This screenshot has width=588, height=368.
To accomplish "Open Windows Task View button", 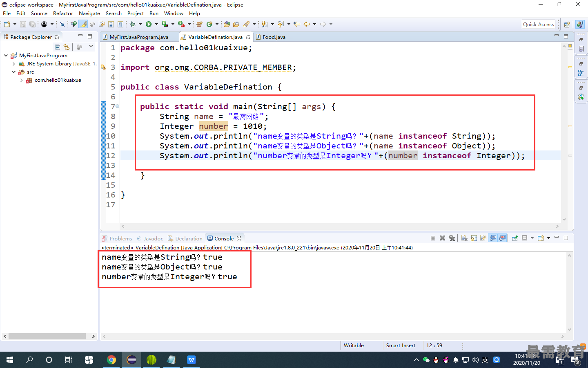I will coord(69,360).
